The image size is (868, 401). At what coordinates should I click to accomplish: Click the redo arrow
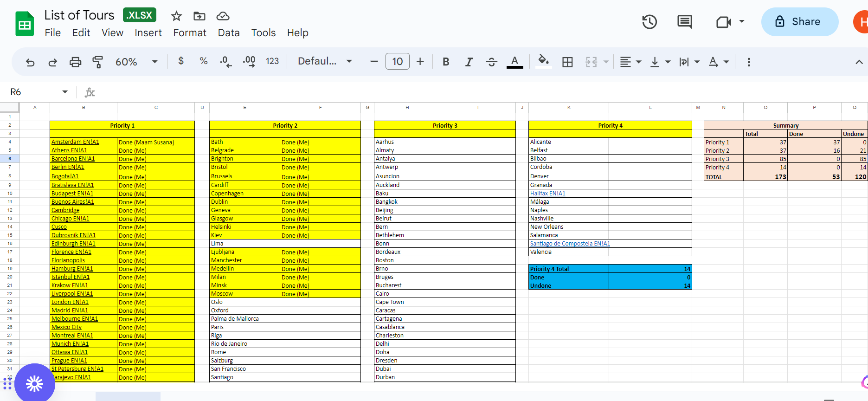(52, 62)
